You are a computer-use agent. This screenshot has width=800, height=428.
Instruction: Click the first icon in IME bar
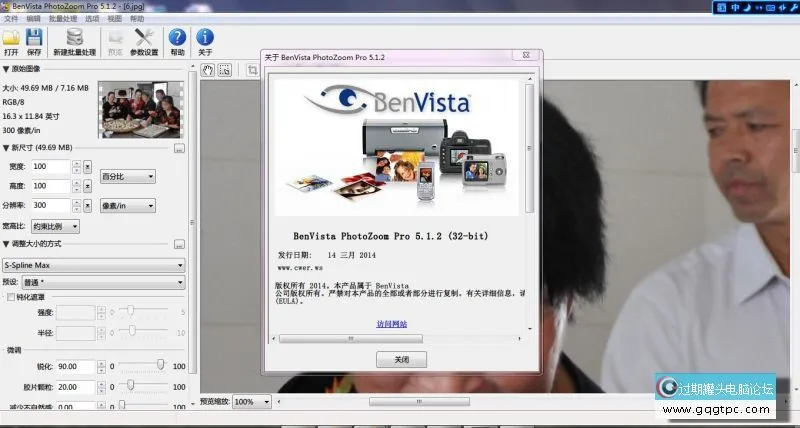coord(721,7)
